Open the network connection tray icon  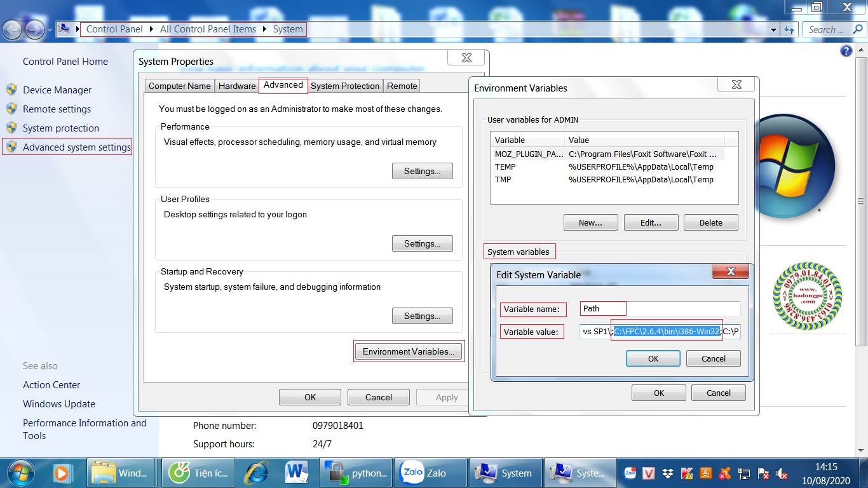pyautogui.click(x=744, y=473)
